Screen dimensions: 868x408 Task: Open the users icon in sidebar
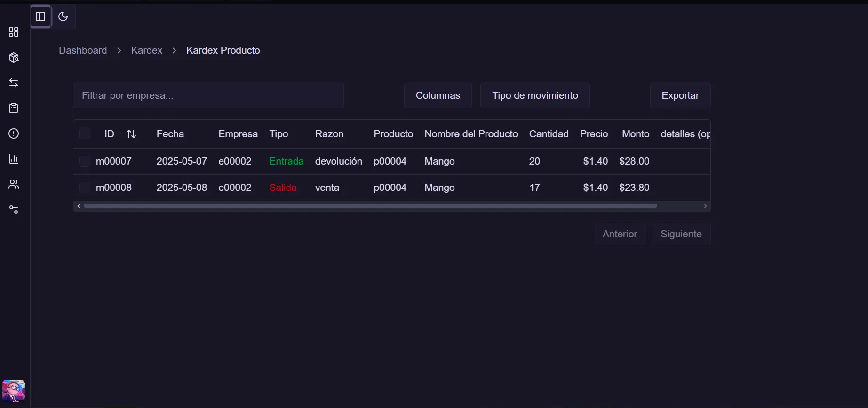click(x=14, y=184)
